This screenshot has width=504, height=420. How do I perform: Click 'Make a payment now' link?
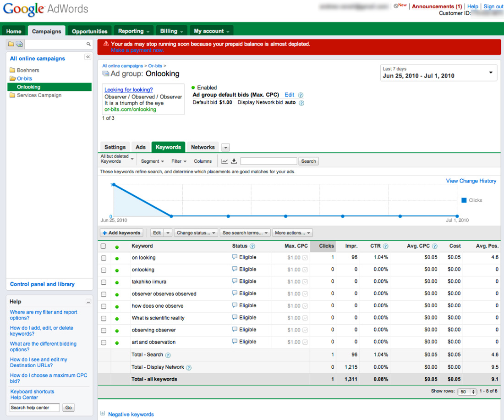coord(137,50)
